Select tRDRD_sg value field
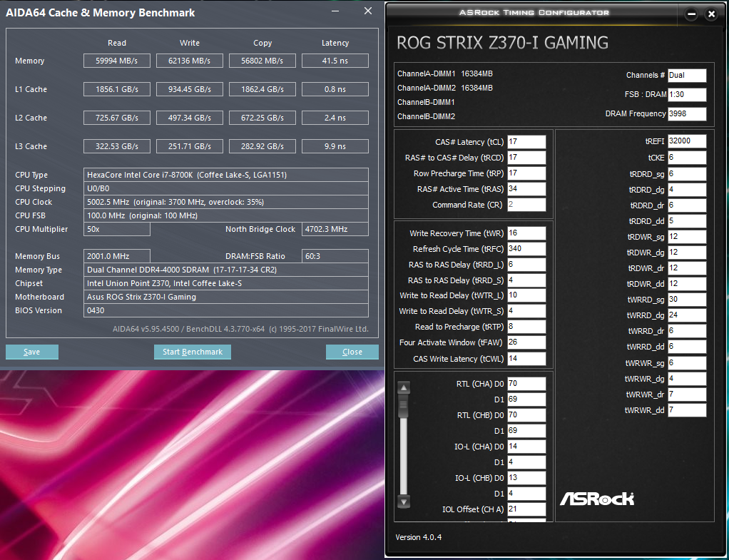Viewport: 729px width, 560px height. pyautogui.click(x=687, y=174)
